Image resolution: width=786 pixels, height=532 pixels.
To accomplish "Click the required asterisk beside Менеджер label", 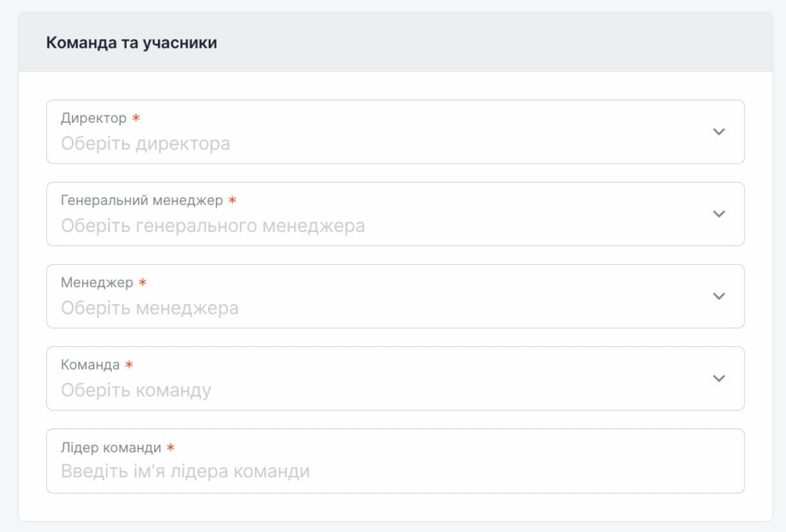I will tap(142, 283).
